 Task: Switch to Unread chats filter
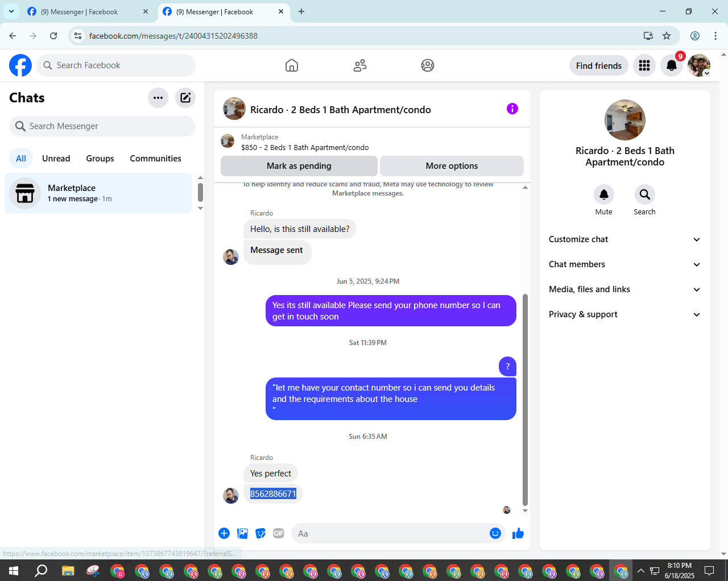(x=56, y=159)
